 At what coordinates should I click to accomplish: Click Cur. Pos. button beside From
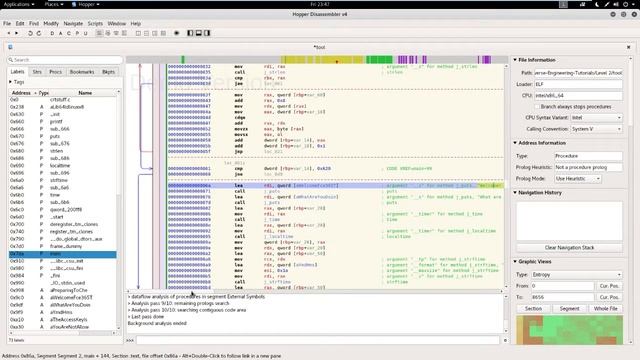[x=609, y=286]
